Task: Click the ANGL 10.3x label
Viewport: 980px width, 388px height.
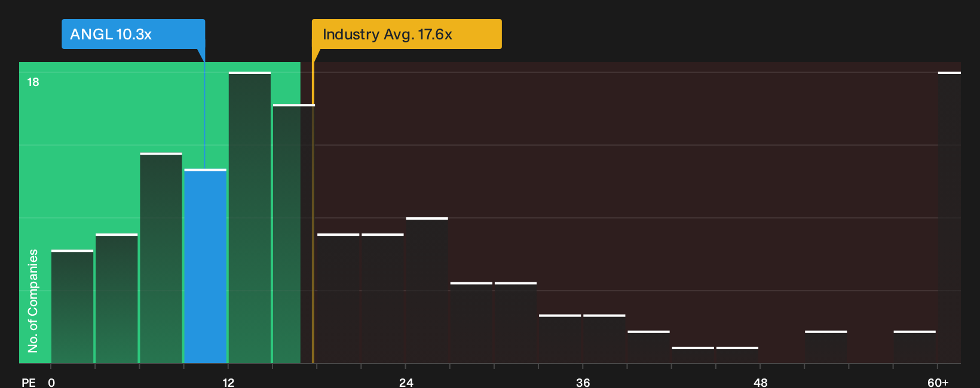Action: tap(133, 34)
